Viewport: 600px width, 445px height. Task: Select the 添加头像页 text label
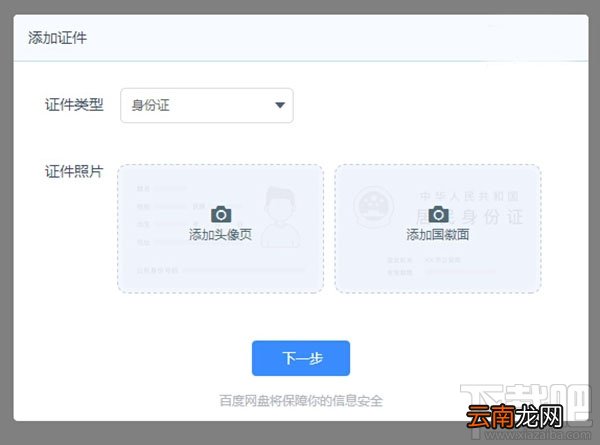coord(220,235)
